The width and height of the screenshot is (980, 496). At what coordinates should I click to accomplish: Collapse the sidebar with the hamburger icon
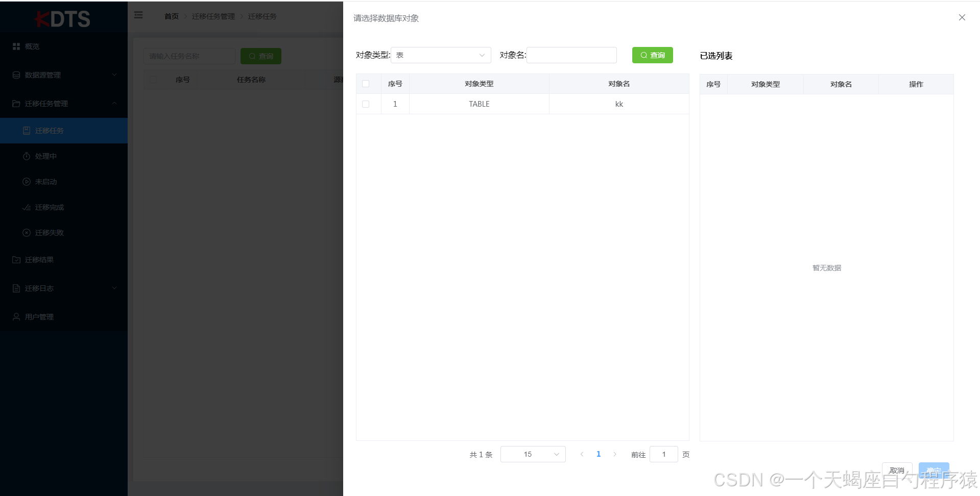click(x=138, y=15)
